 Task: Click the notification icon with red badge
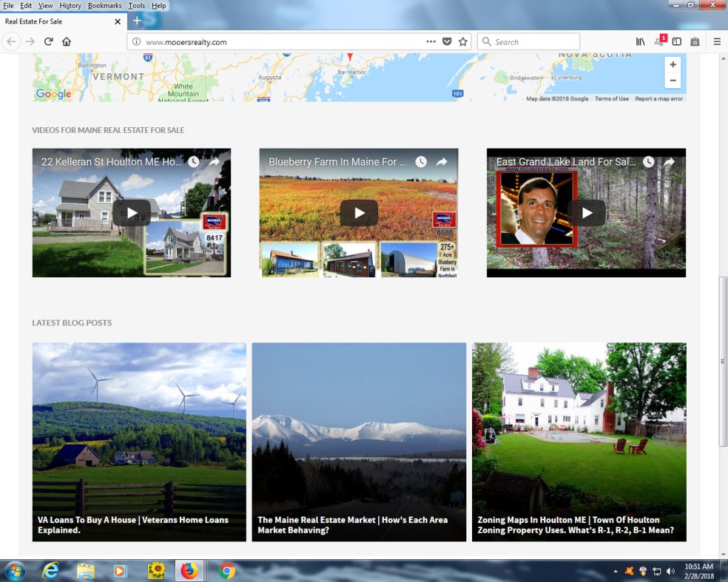pos(659,41)
